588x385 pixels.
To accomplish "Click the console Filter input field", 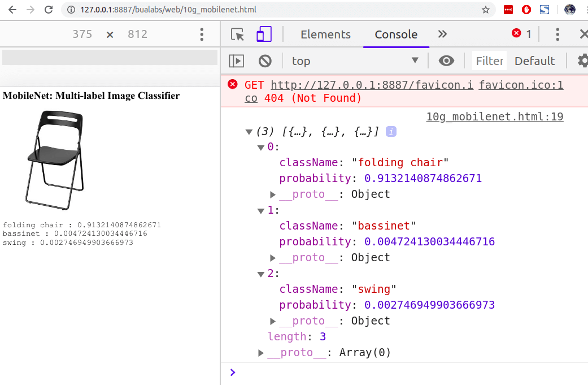I will point(489,61).
